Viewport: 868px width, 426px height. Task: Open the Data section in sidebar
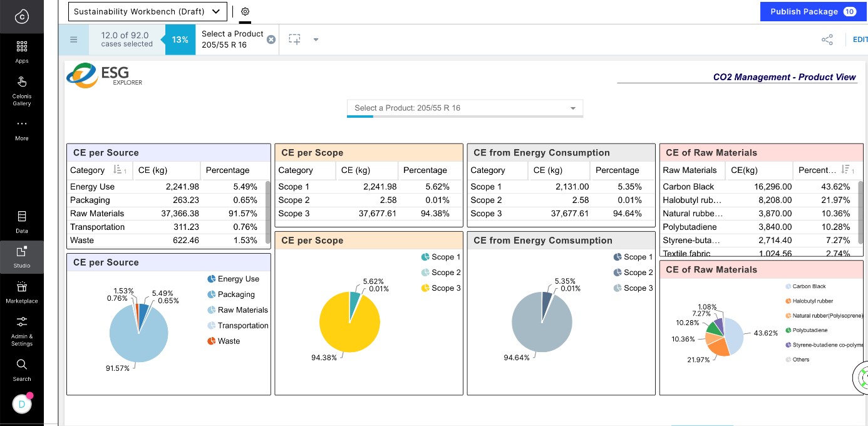(x=21, y=222)
